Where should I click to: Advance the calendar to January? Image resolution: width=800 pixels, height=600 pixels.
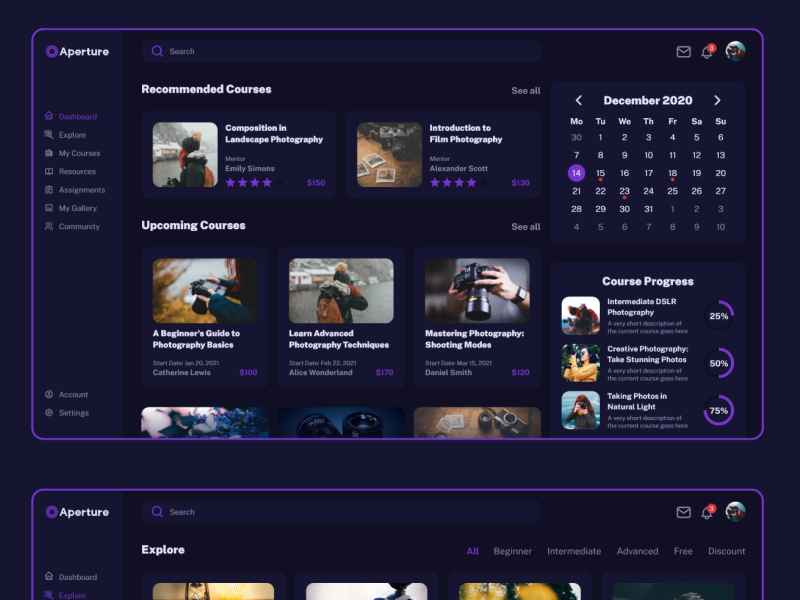pyautogui.click(x=717, y=100)
